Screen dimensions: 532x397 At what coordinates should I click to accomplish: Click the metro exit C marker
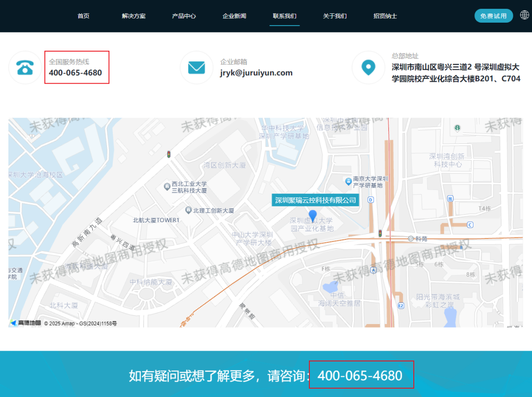470,225
